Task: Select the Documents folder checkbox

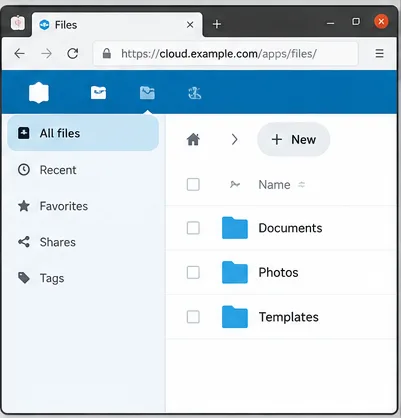Action: (193, 228)
